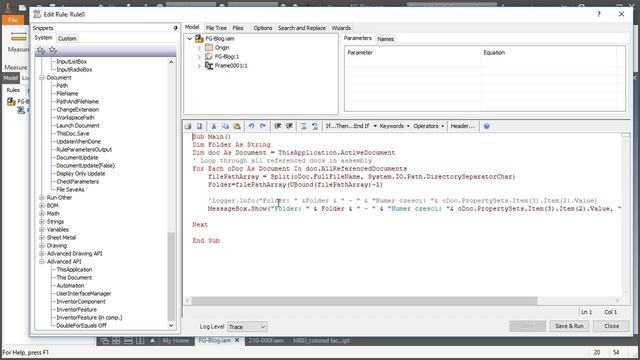The height and width of the screenshot is (360, 640).
Task: Click the Undo arrow icon
Action: point(251,126)
